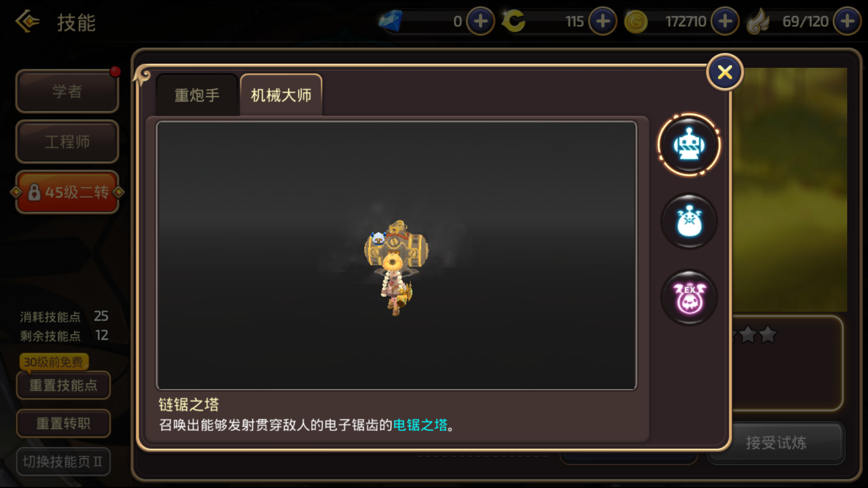Add currency next to 115 balance
Viewport: 868px width, 488px height.
(x=603, y=21)
